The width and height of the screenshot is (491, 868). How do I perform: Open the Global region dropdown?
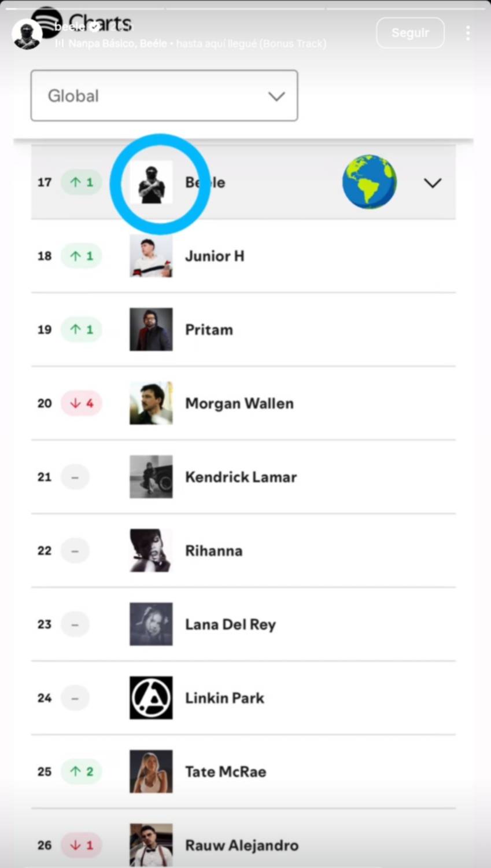coord(164,96)
